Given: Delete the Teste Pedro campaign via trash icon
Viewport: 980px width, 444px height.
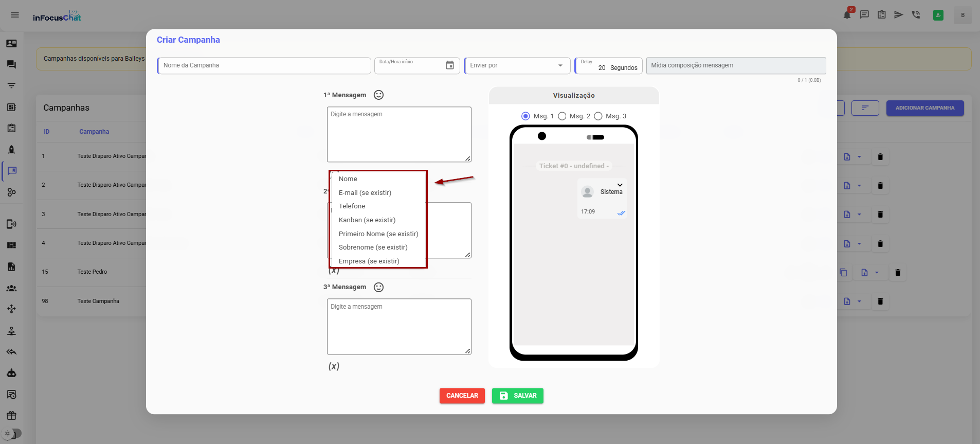Looking at the screenshot, I should click(898, 273).
